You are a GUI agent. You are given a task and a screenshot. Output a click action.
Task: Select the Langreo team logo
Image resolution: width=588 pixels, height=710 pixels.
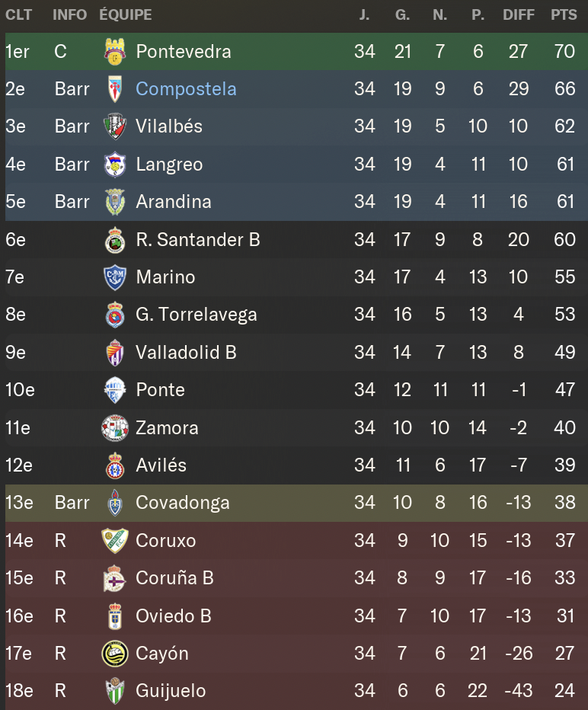(114, 164)
